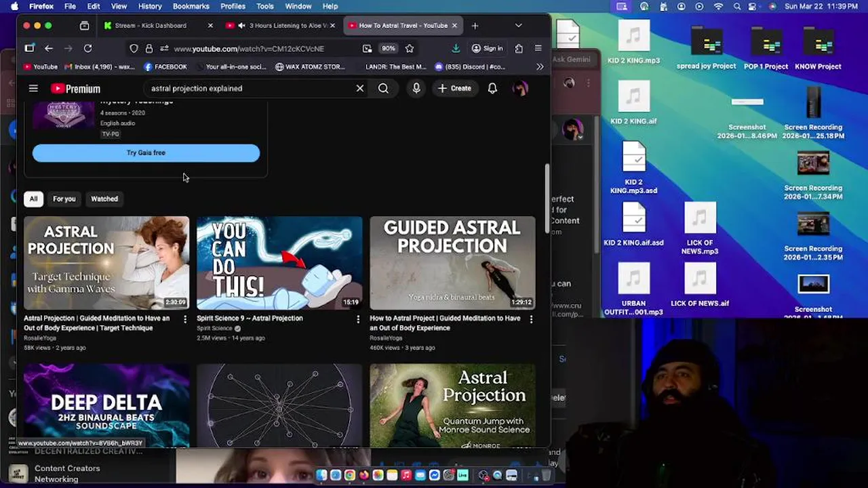Viewport: 868px width, 488px height.
Task: Open Ableton Live from the Dock
Action: point(462,475)
